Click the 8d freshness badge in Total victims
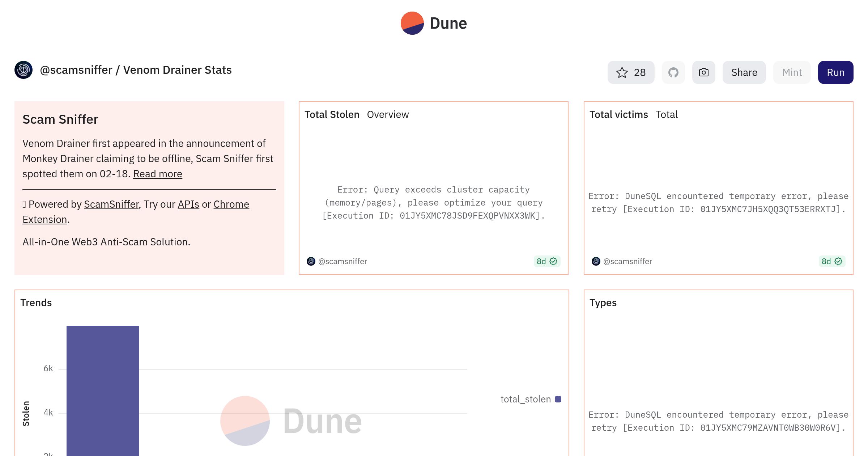 (x=832, y=261)
